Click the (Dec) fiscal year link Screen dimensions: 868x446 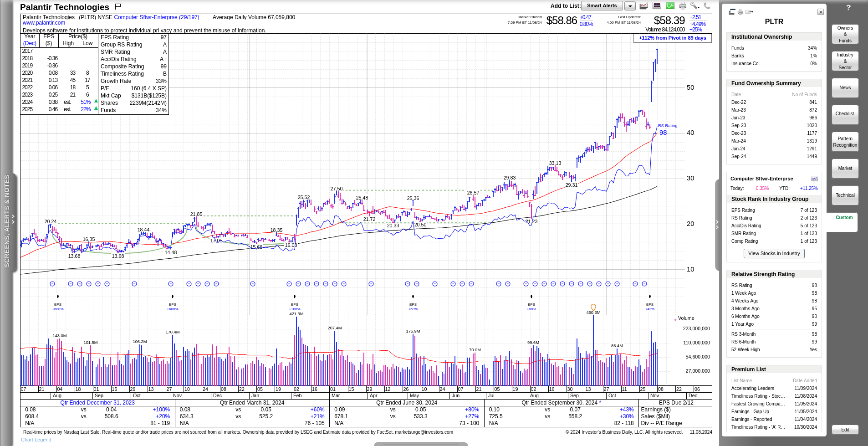(x=30, y=43)
